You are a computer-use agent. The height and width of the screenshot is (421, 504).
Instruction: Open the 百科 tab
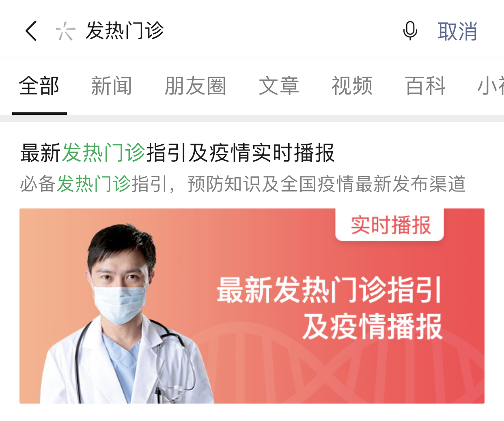(x=425, y=86)
